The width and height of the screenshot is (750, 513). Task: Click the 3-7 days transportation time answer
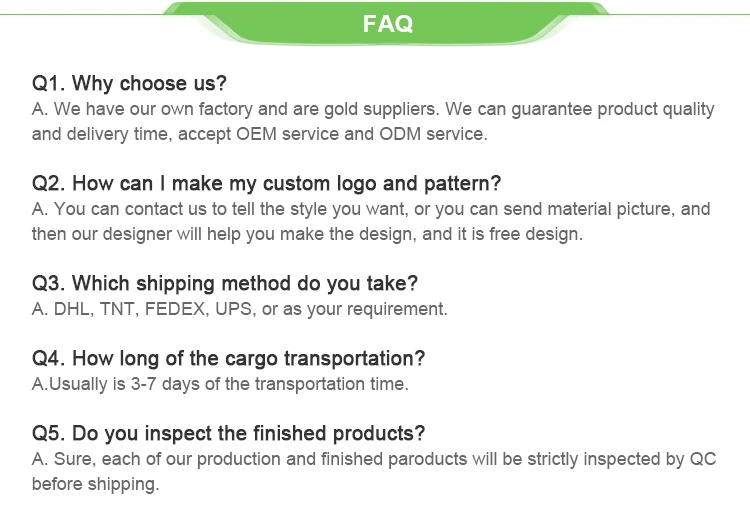[x=221, y=384]
